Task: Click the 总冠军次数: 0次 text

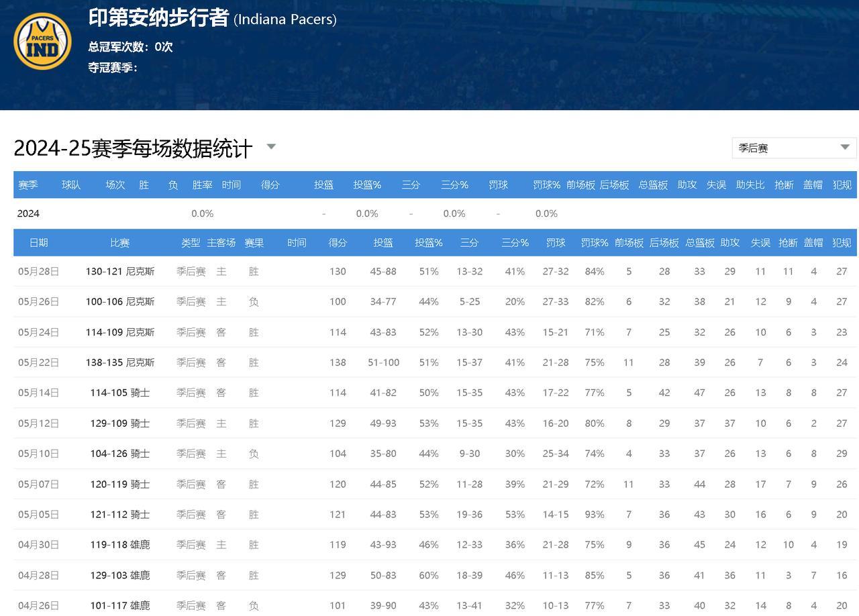Action: [x=130, y=47]
